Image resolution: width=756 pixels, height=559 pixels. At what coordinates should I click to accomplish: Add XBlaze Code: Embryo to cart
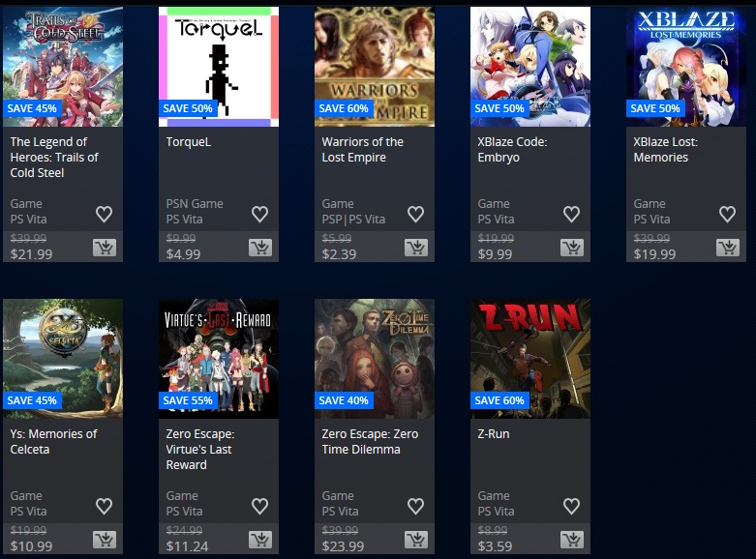pyautogui.click(x=572, y=248)
